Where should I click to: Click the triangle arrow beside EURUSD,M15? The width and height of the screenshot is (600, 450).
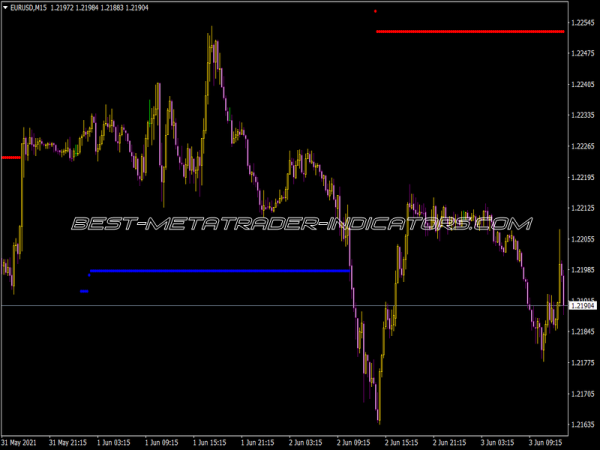(5, 9)
